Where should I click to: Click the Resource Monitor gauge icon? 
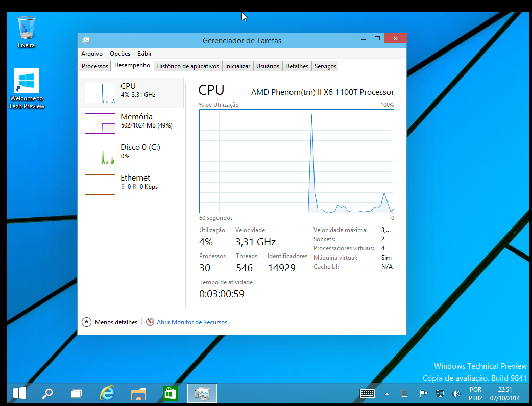click(150, 322)
